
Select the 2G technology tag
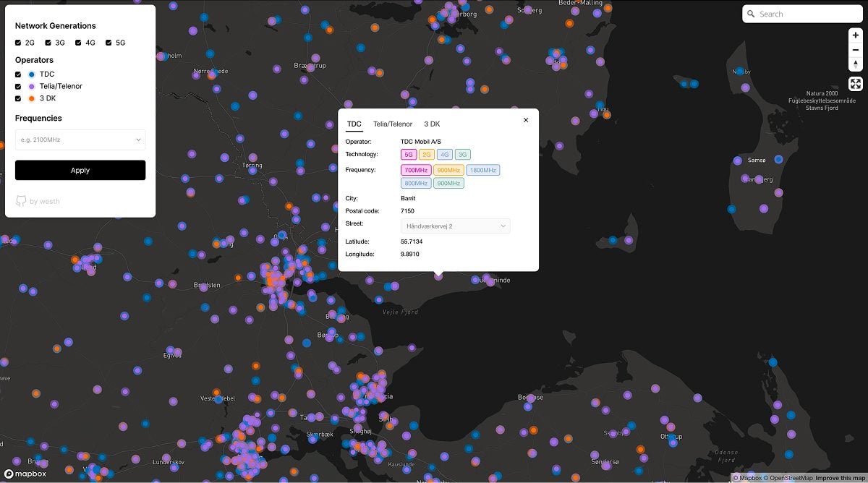427,154
